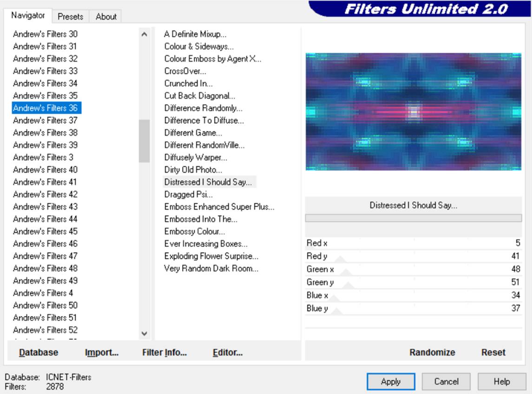Image resolution: width=532 pixels, height=394 pixels.
Task: Choose the Difference Randomly... filter
Action: coord(203,108)
